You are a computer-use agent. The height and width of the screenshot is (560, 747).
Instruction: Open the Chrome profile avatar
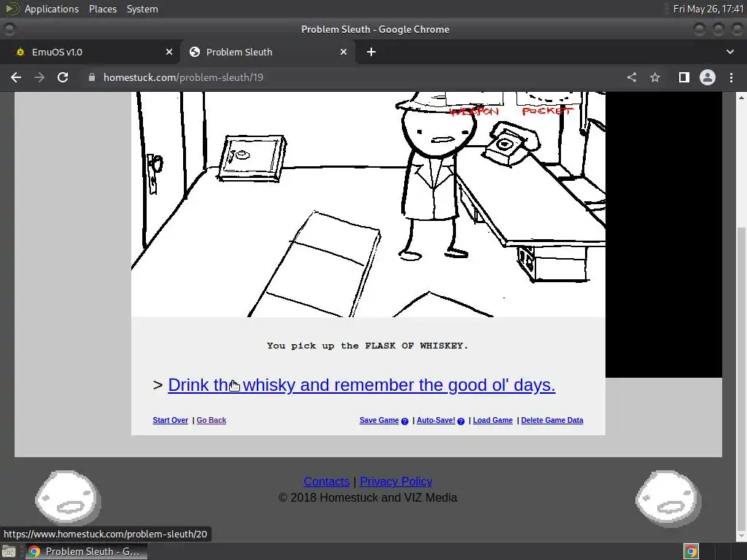click(x=708, y=77)
